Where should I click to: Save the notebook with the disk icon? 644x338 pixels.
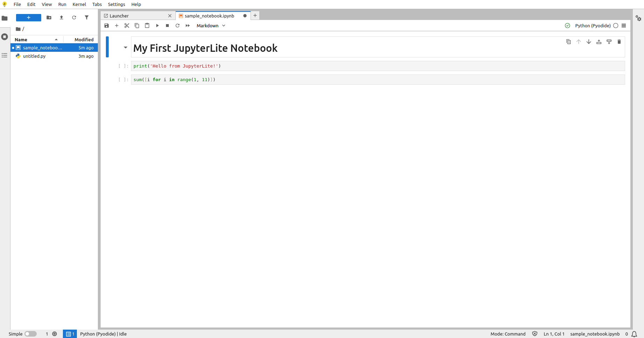click(107, 26)
